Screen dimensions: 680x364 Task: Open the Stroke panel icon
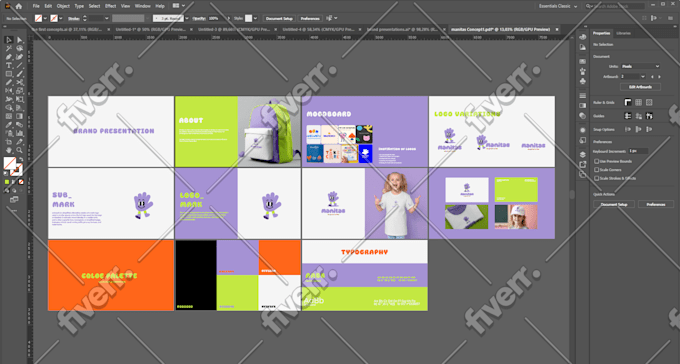(582, 95)
